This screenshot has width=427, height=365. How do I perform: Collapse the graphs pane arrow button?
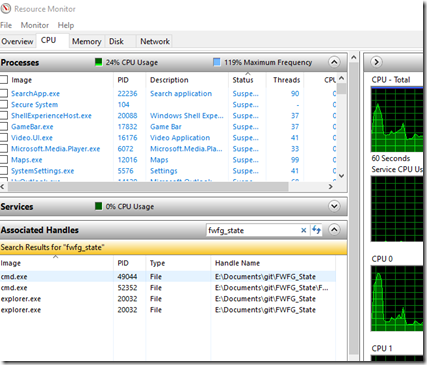pos(376,62)
